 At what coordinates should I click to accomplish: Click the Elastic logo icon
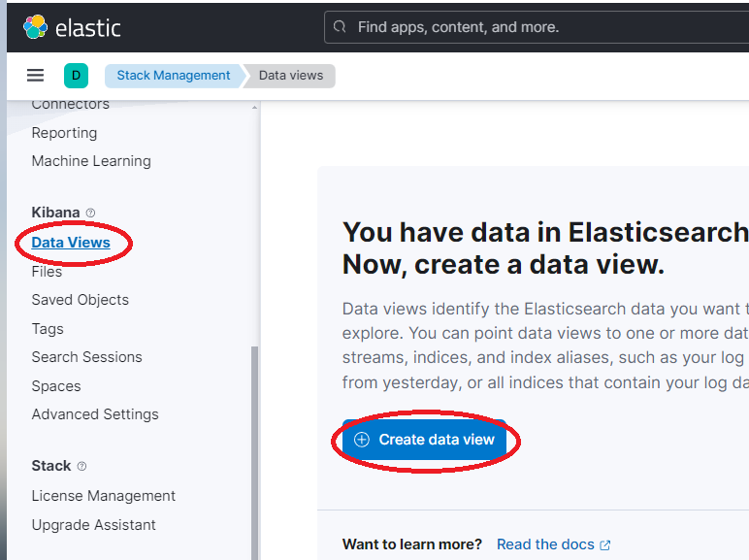point(35,27)
